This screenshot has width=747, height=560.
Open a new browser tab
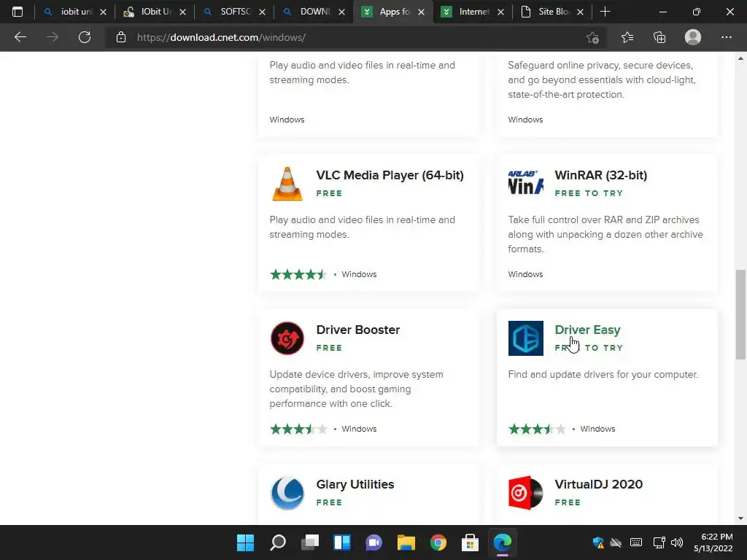[x=605, y=12]
